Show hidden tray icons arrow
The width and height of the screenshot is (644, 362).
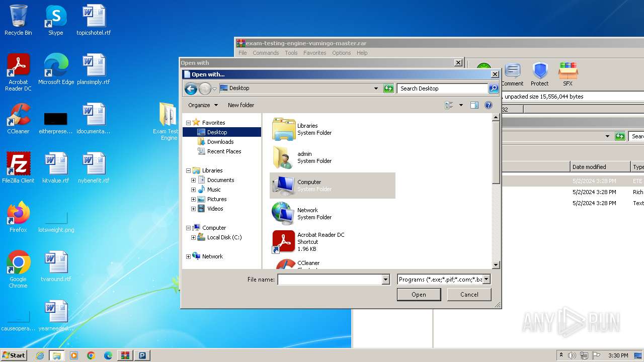(x=561, y=355)
